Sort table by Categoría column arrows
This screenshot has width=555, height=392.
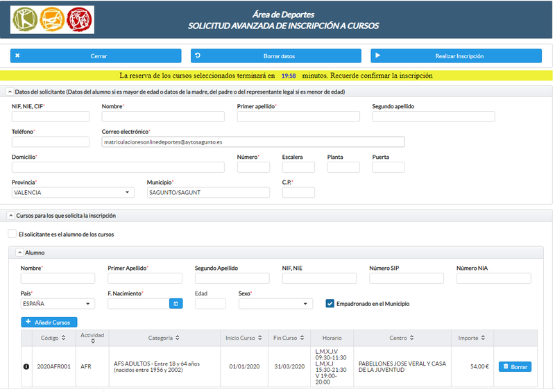point(178,338)
